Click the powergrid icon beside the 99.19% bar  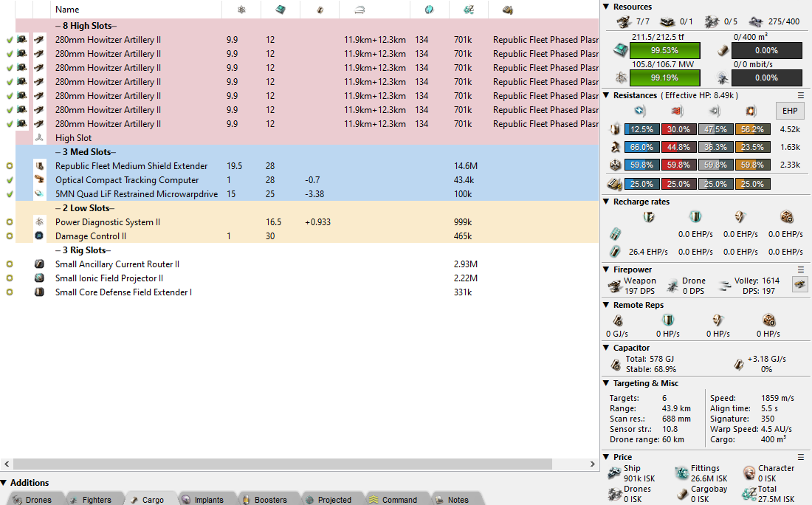[x=621, y=77]
